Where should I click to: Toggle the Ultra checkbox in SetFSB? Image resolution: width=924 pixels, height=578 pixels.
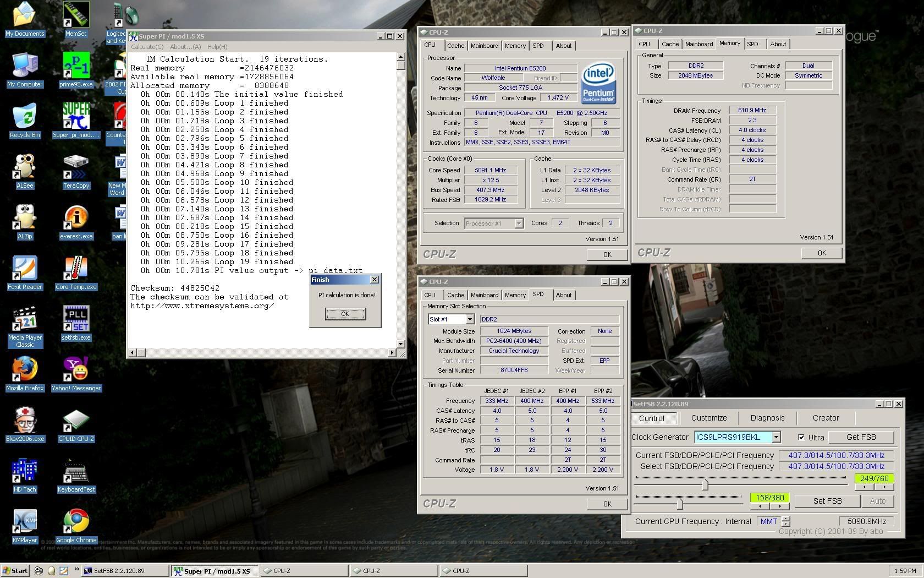801,437
